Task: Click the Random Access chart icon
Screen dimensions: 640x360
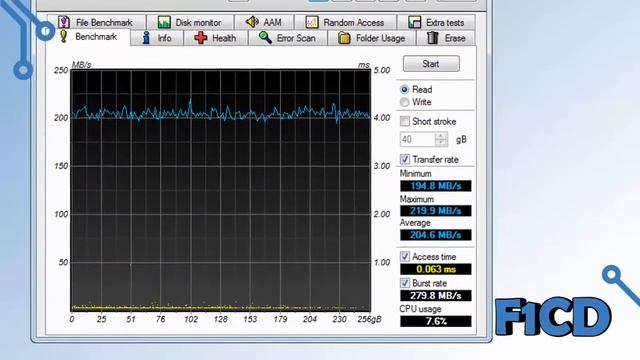Action: point(312,22)
